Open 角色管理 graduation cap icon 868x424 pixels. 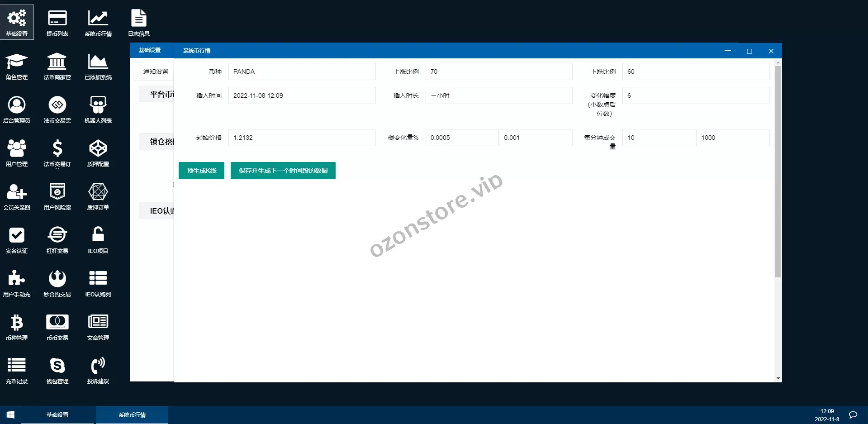pyautogui.click(x=17, y=66)
